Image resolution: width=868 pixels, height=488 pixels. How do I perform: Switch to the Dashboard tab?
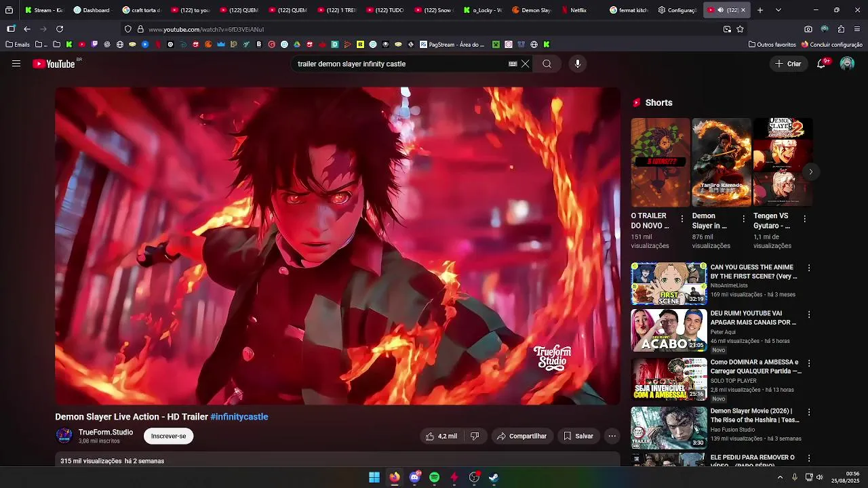point(92,10)
